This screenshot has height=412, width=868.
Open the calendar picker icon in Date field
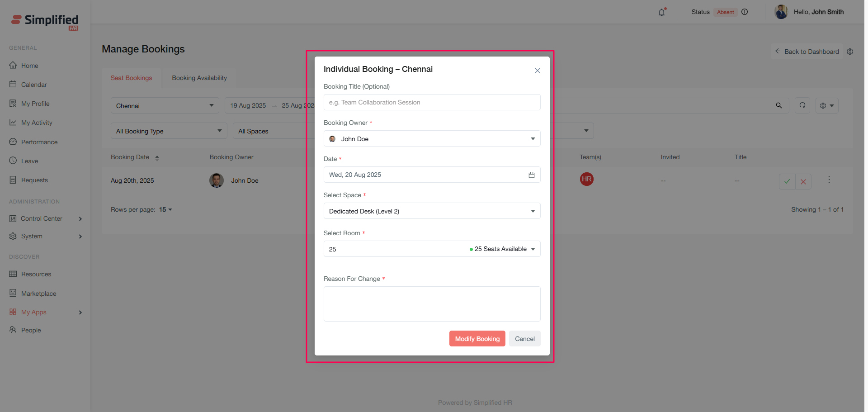click(x=531, y=175)
